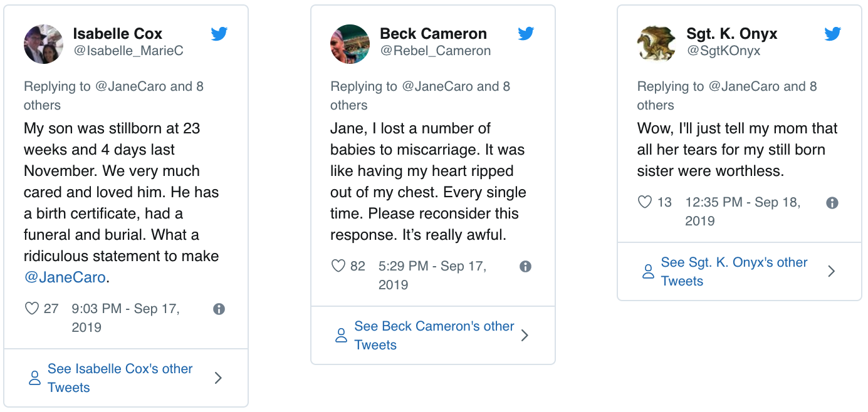Click chevron beside Sgt. K. Onyx's other Tweets

(832, 271)
